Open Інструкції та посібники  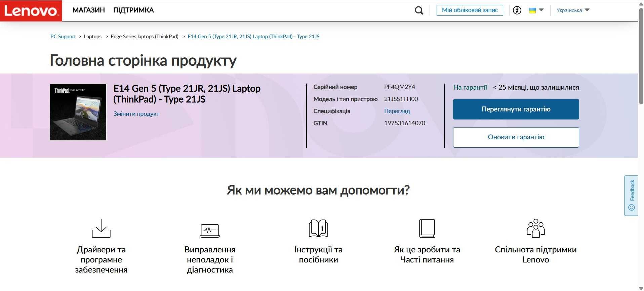pyautogui.click(x=318, y=255)
